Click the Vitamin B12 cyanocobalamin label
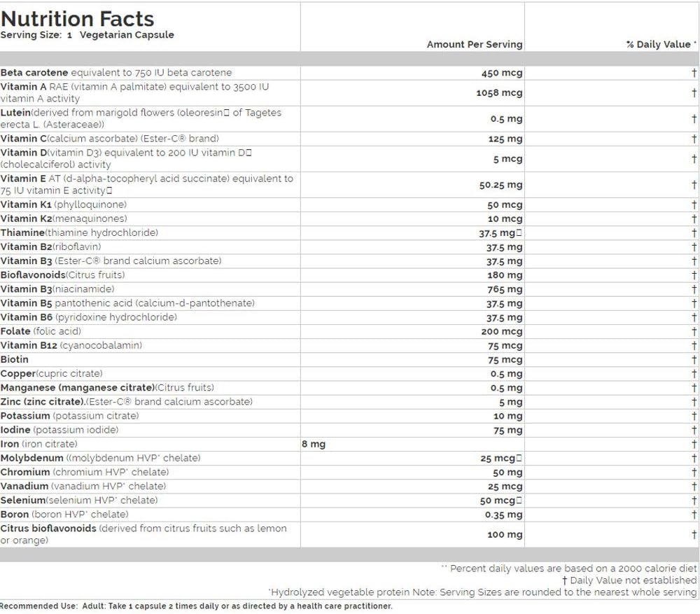This screenshot has height=614, width=700. tap(71, 345)
